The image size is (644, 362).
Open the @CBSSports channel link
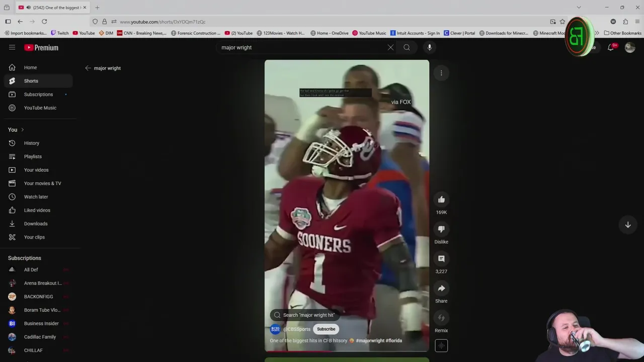point(297,329)
